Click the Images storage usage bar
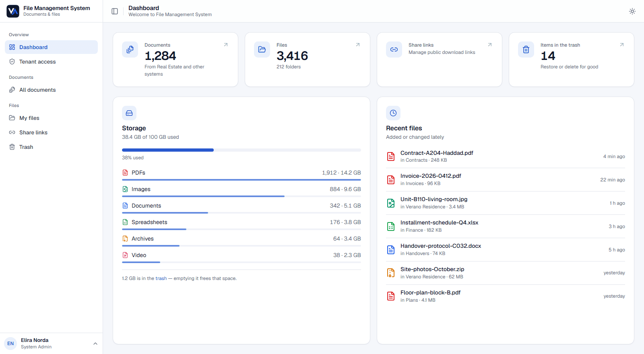Screen dimensions: 644x354 click(x=242, y=196)
